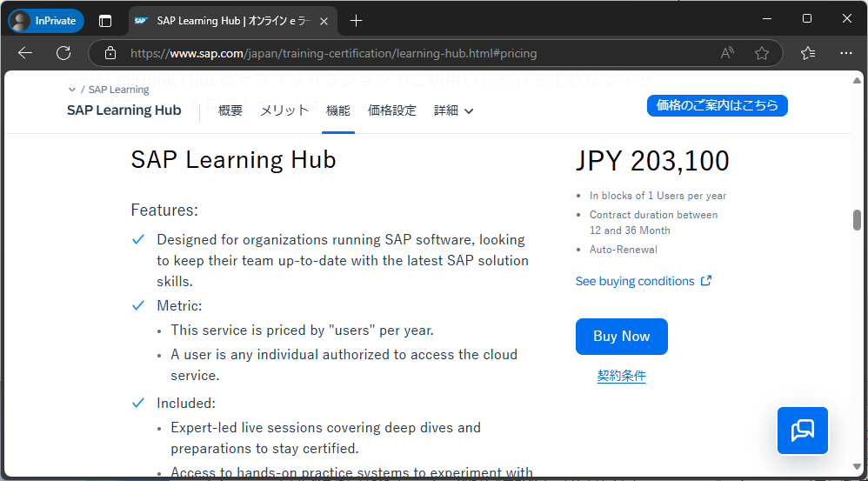Image resolution: width=868 pixels, height=481 pixels.
Task: Click the 'Contract duration between' text
Action: click(x=653, y=215)
